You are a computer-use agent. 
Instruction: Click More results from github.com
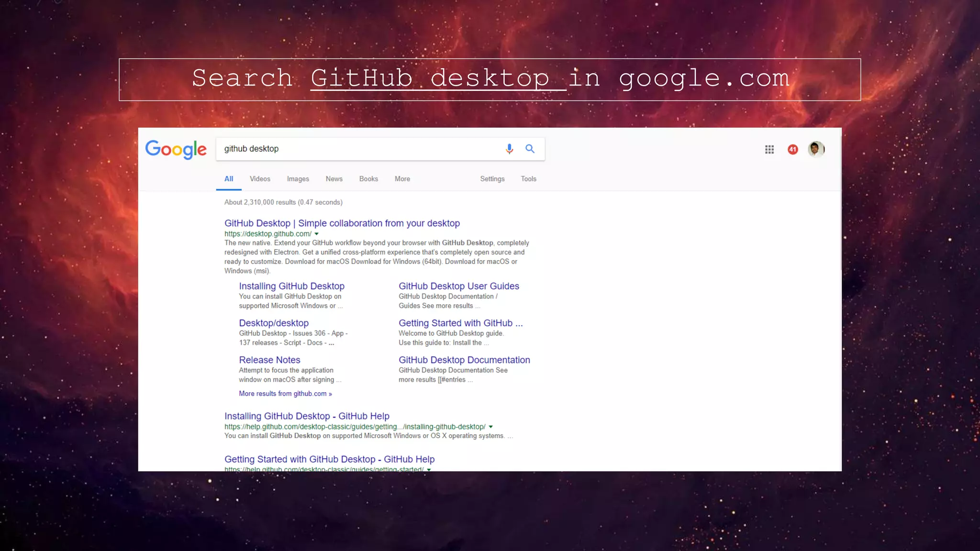coord(285,394)
